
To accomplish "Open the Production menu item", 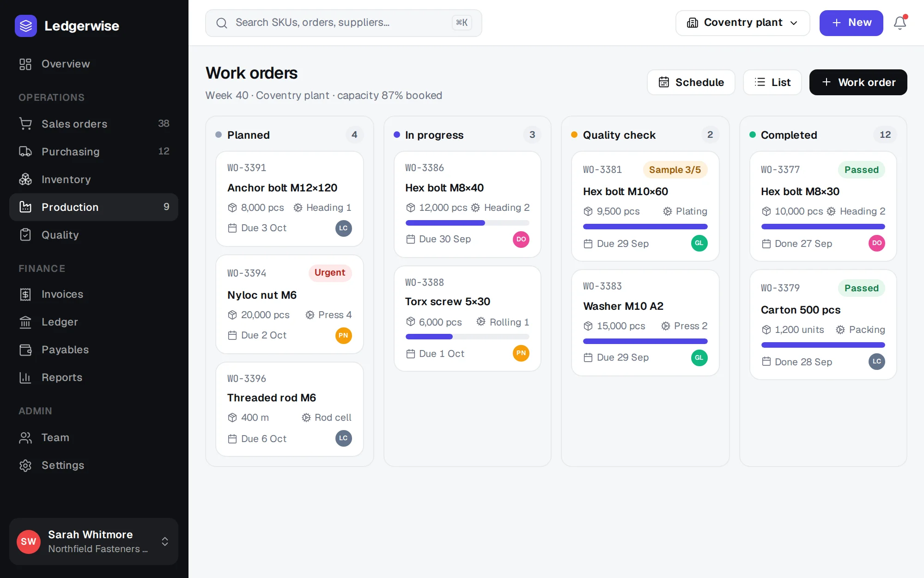I will tap(94, 207).
